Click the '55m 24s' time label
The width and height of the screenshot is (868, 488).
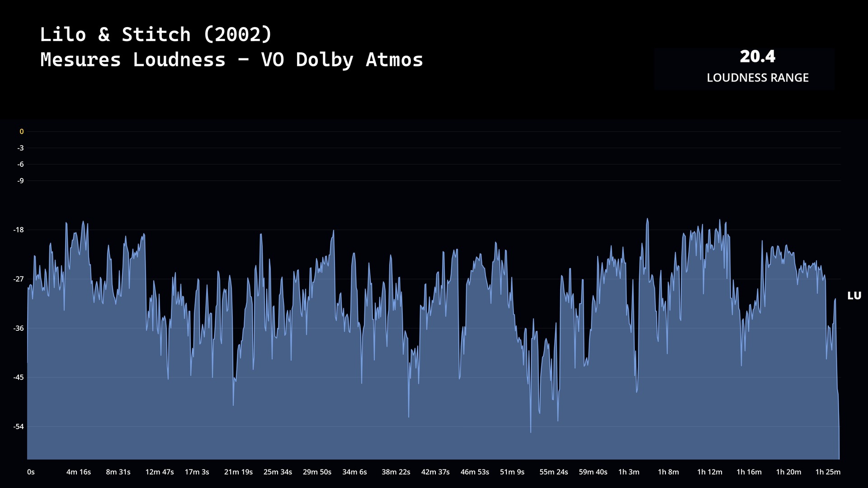pos(554,472)
